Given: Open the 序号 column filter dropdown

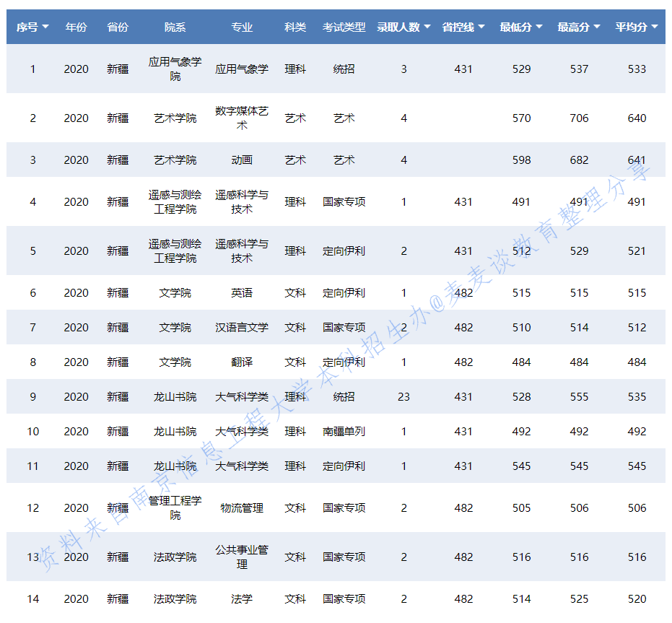Looking at the screenshot, I should [47, 27].
